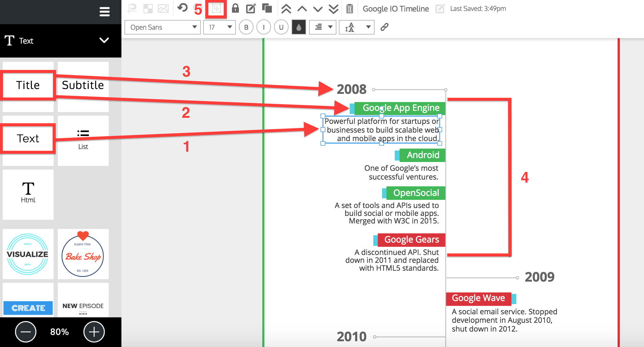Screen dimensions: 644x347
Task: Select the 2008 year heading
Action: coord(352,89)
